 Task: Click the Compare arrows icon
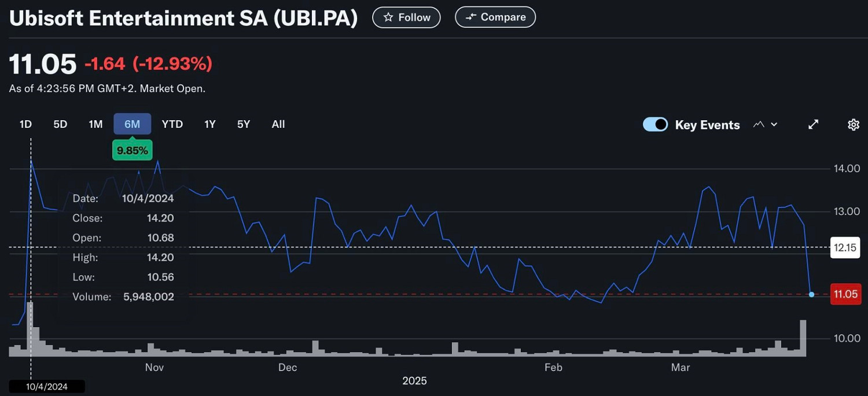[x=470, y=17]
